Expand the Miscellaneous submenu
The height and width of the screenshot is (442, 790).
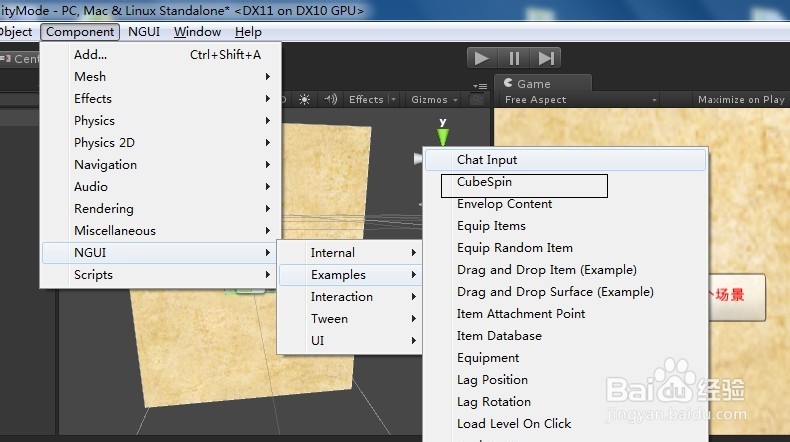coord(160,231)
